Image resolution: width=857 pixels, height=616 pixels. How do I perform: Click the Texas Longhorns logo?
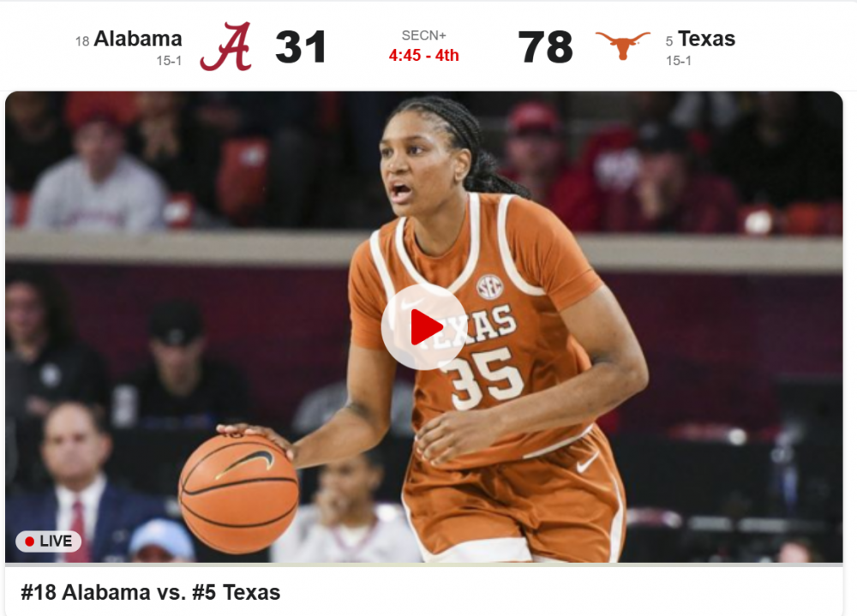(622, 45)
